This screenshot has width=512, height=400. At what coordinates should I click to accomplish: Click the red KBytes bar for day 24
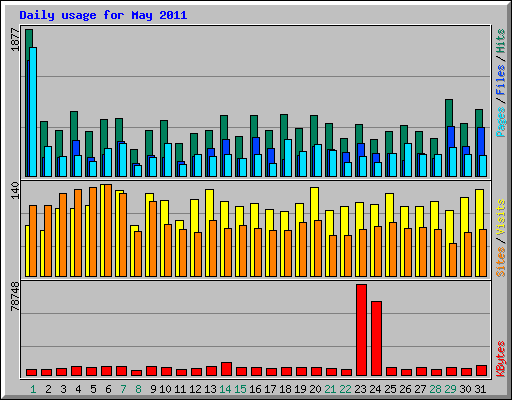pyautogui.click(x=376, y=339)
